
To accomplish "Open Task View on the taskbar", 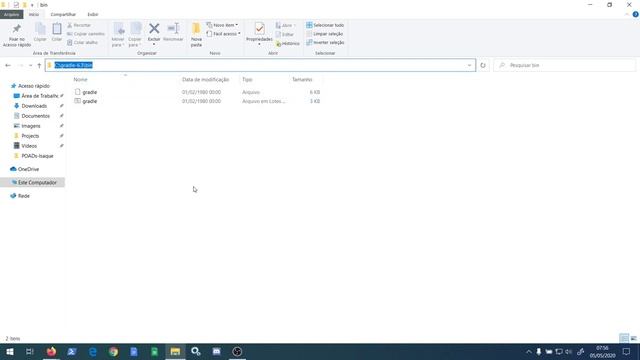I will click(x=29, y=351).
